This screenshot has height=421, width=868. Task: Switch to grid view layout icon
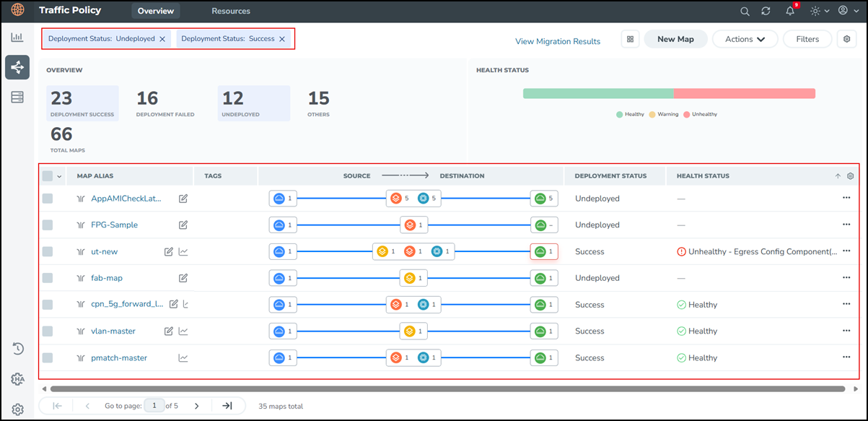630,39
